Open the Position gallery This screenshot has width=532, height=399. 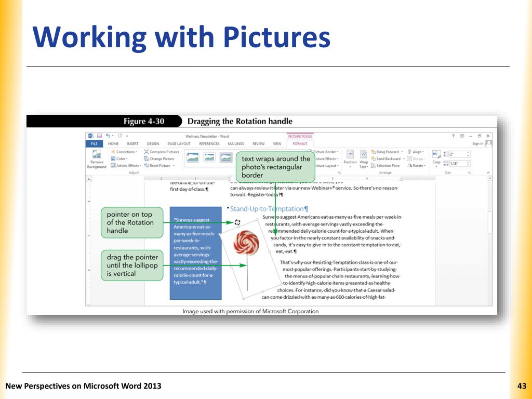click(350, 159)
